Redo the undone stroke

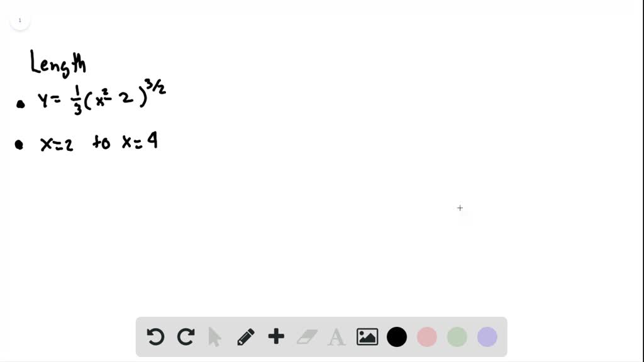(186, 337)
